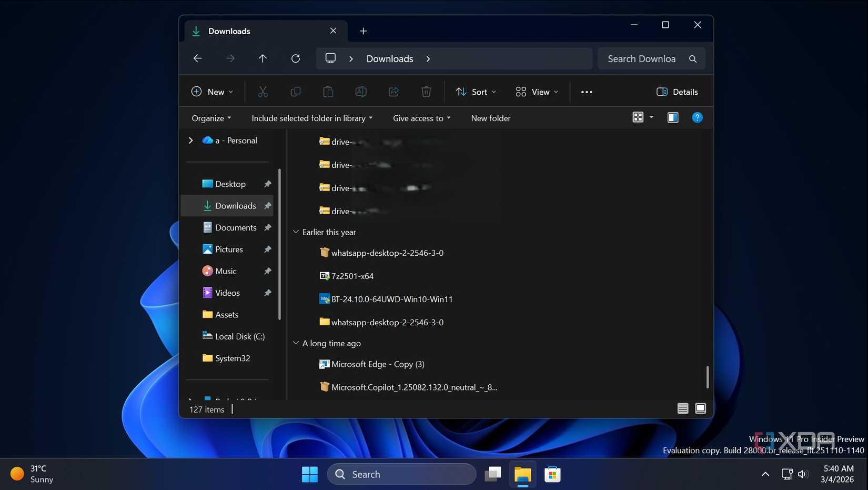
Task: Go up one folder level arrow
Action: 263,58
